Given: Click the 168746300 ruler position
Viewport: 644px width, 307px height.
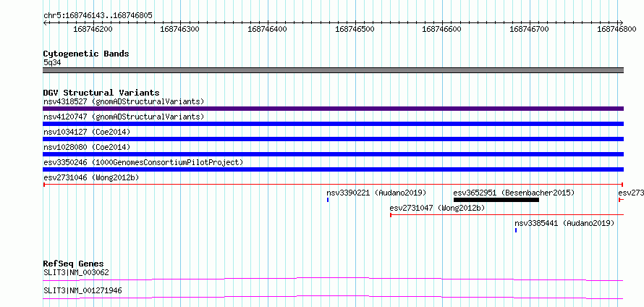Looking at the screenshot, I should tap(180, 29).
